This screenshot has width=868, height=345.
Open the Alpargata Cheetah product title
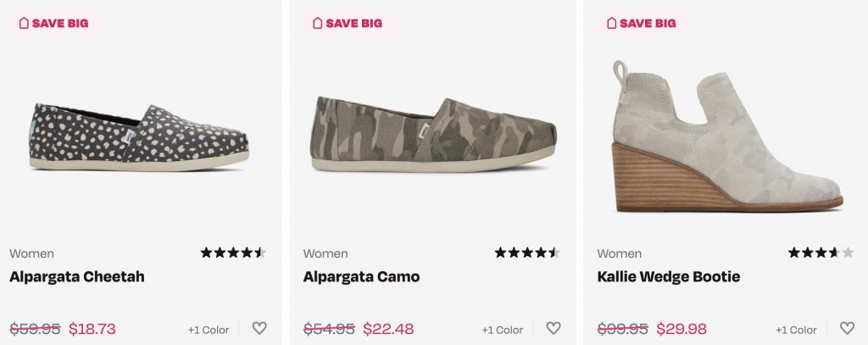(77, 276)
